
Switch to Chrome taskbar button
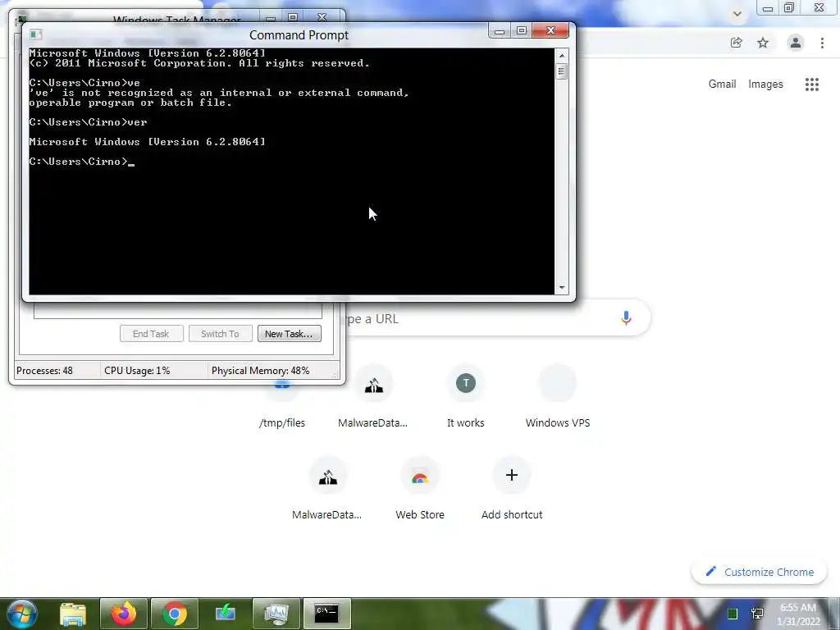coord(175,614)
